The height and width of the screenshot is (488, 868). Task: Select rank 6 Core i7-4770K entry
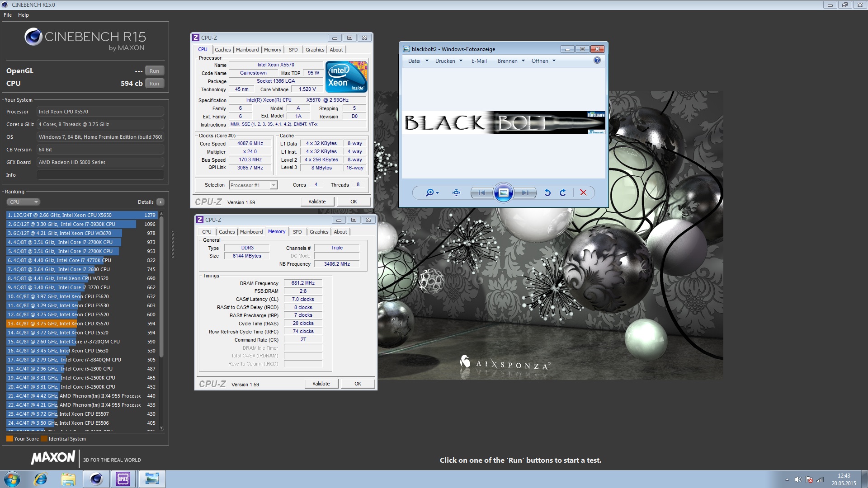click(x=81, y=260)
